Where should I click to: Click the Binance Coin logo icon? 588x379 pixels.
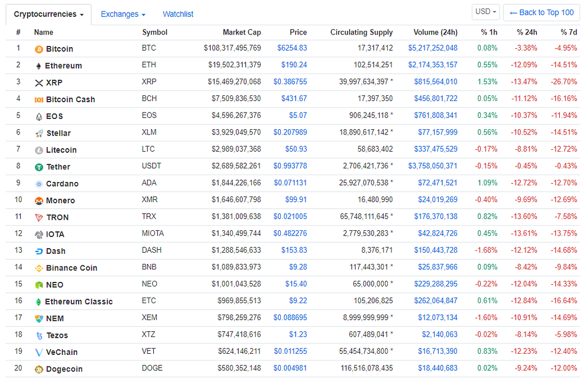(38, 268)
